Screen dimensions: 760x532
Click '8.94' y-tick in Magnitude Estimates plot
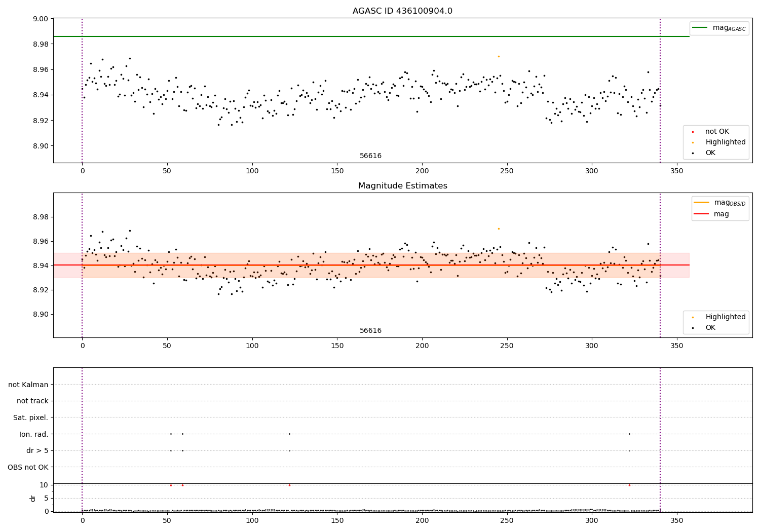(x=41, y=266)
